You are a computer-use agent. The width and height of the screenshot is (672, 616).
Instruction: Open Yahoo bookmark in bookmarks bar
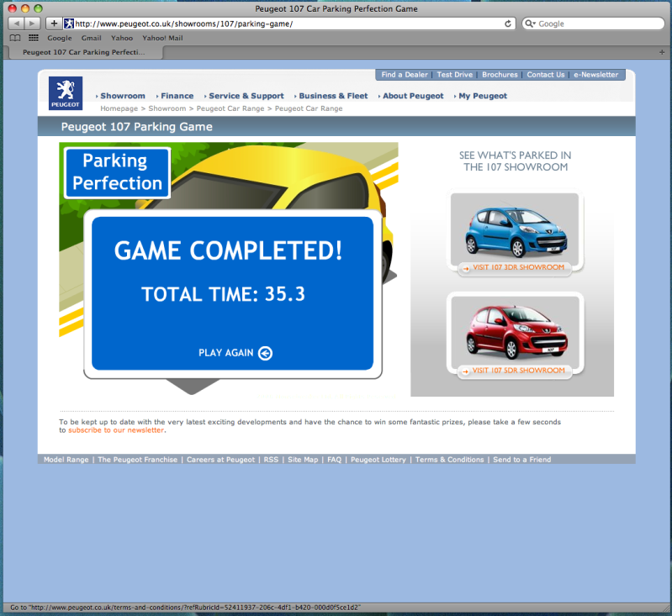(122, 38)
